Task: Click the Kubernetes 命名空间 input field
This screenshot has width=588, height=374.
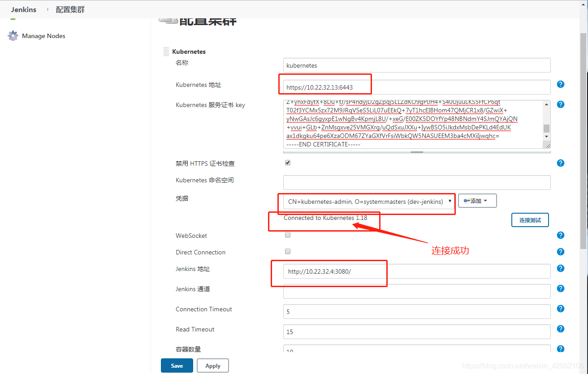Action: pyautogui.click(x=417, y=182)
